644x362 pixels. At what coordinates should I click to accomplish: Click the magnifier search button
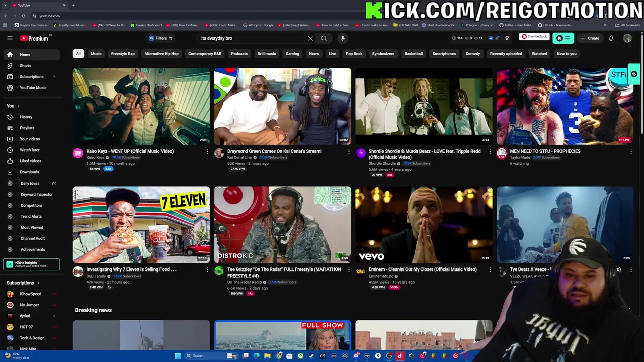324,38
